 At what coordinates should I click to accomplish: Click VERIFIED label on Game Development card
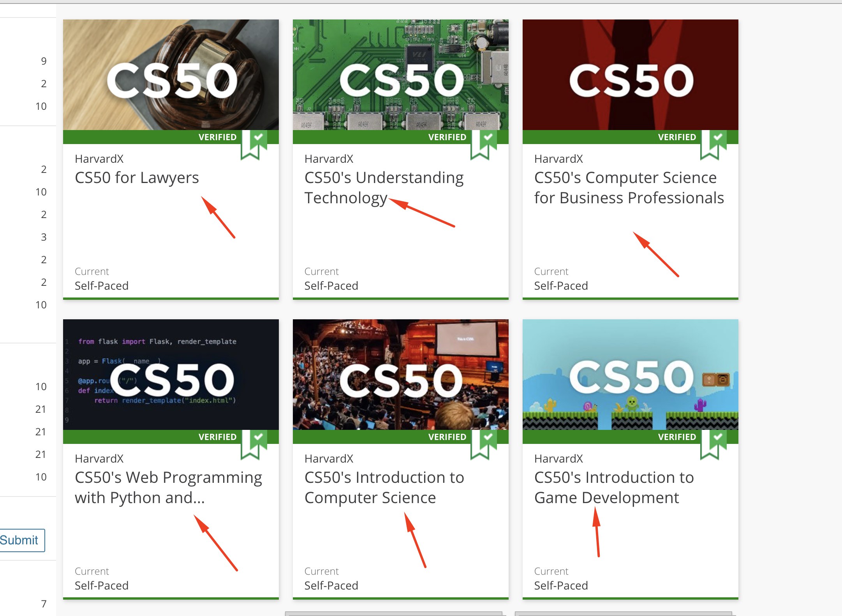677,437
